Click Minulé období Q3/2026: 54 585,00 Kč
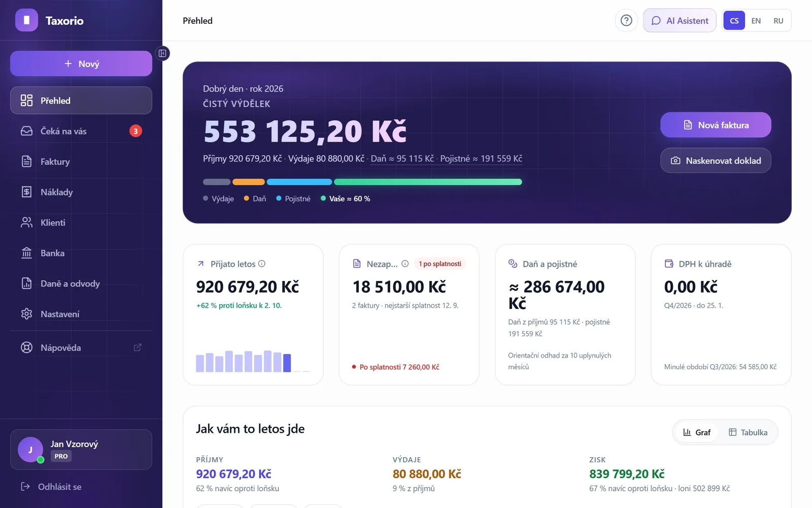 coord(720,367)
